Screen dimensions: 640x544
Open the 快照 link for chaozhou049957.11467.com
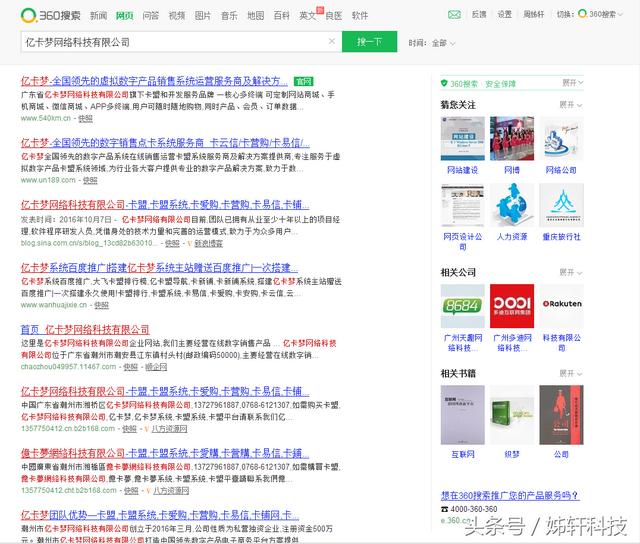pos(131,367)
